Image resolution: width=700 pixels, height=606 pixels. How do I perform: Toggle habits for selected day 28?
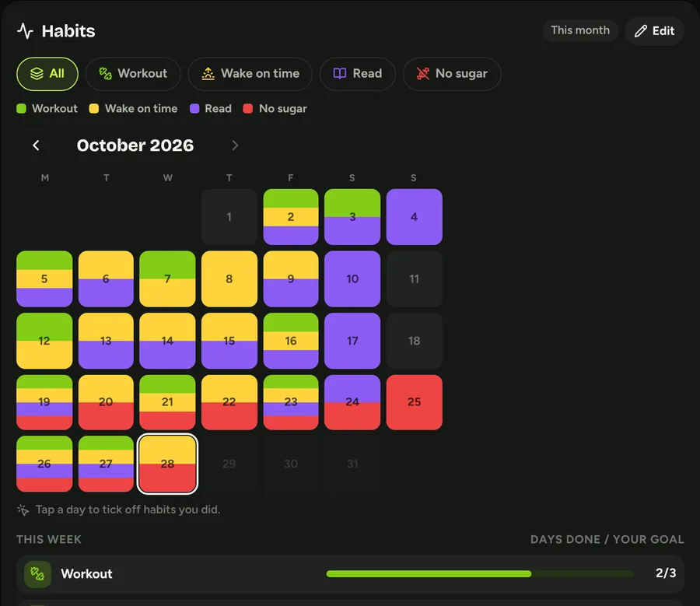(x=167, y=464)
